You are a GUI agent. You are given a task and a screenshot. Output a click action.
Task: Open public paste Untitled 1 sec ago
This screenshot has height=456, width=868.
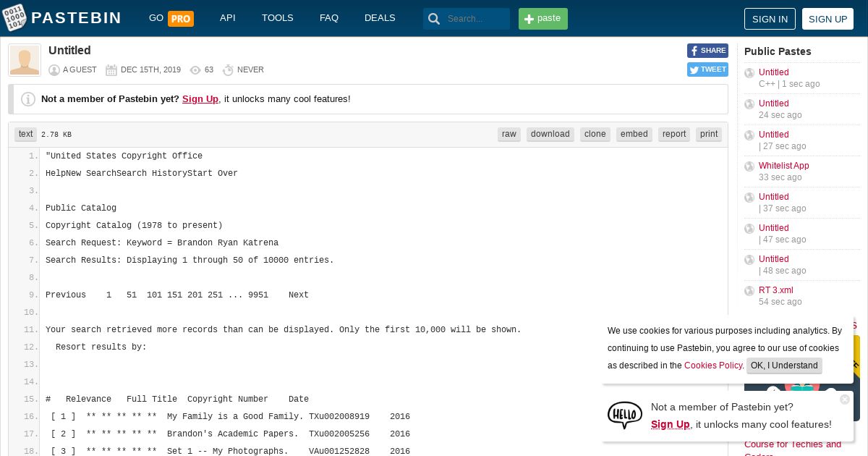pos(773,72)
